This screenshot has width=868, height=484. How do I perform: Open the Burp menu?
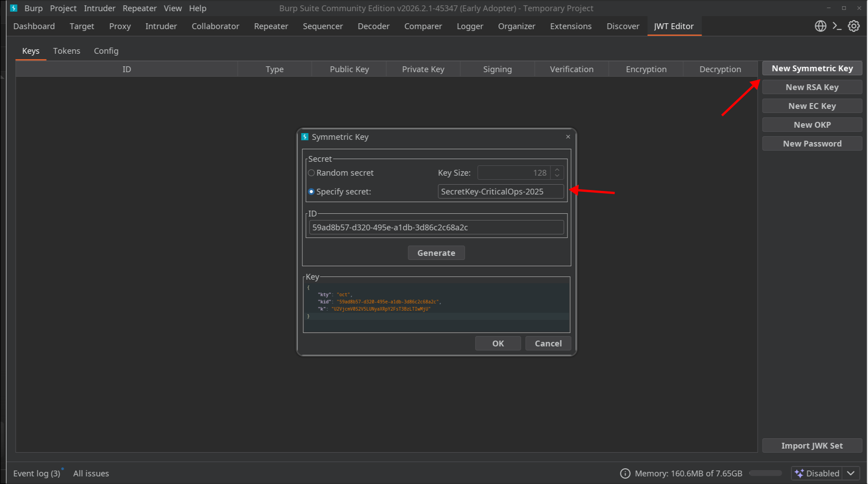tap(34, 8)
